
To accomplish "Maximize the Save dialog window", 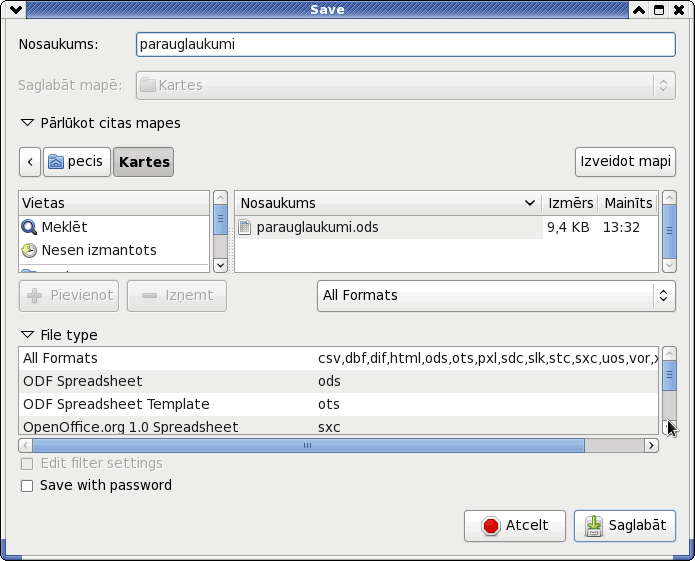I will (x=659, y=10).
